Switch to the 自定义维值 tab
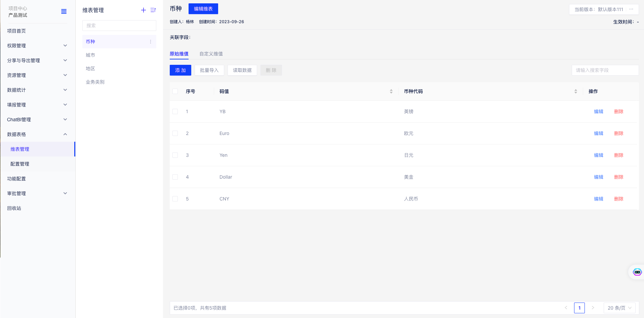 211,54
